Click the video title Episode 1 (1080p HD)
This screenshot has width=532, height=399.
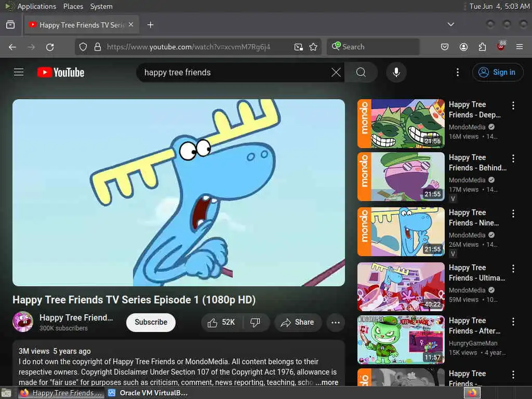[134, 300]
